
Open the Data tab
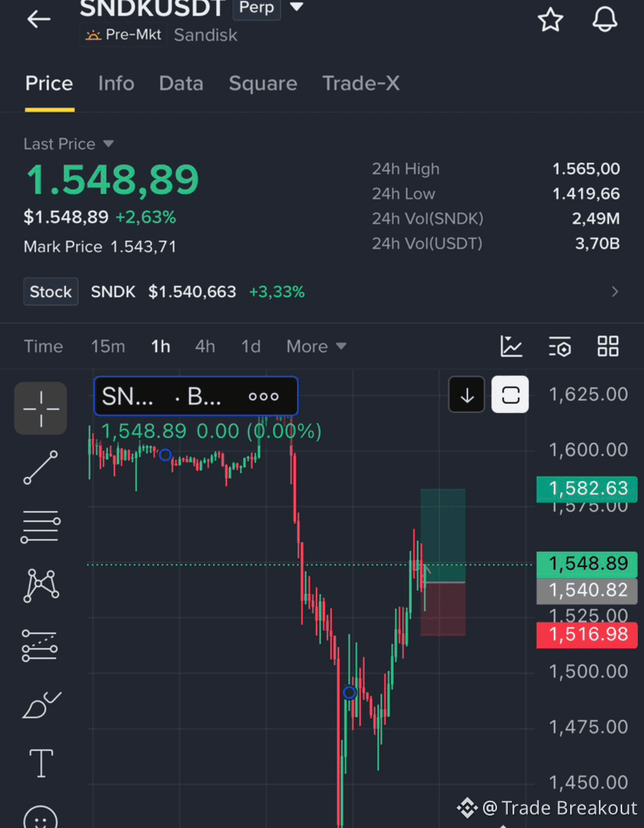(x=181, y=83)
